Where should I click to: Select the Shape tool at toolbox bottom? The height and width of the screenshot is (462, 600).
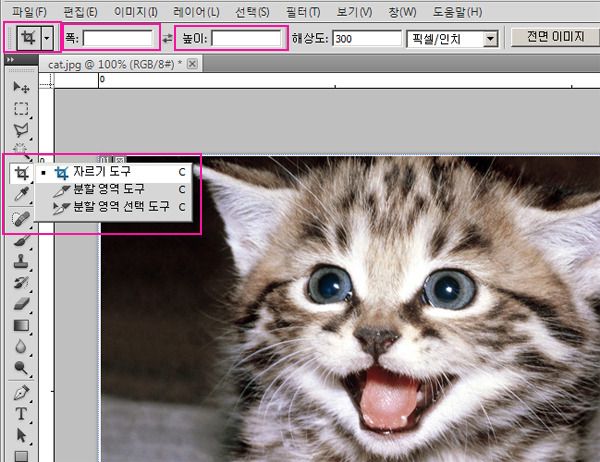pos(21,456)
